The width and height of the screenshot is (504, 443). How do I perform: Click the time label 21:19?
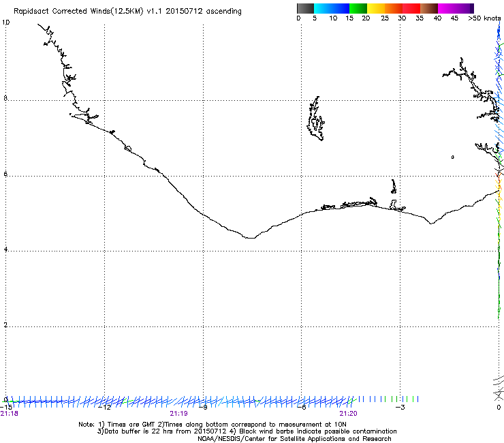(178, 414)
